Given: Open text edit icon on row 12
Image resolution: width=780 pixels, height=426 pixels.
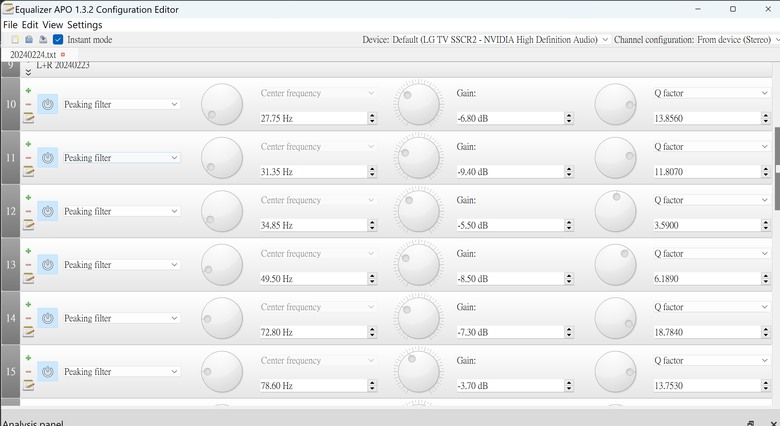Looking at the screenshot, I should (28, 224).
